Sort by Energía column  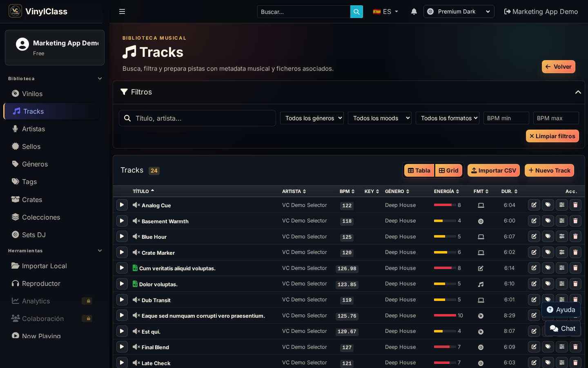tap(446, 191)
